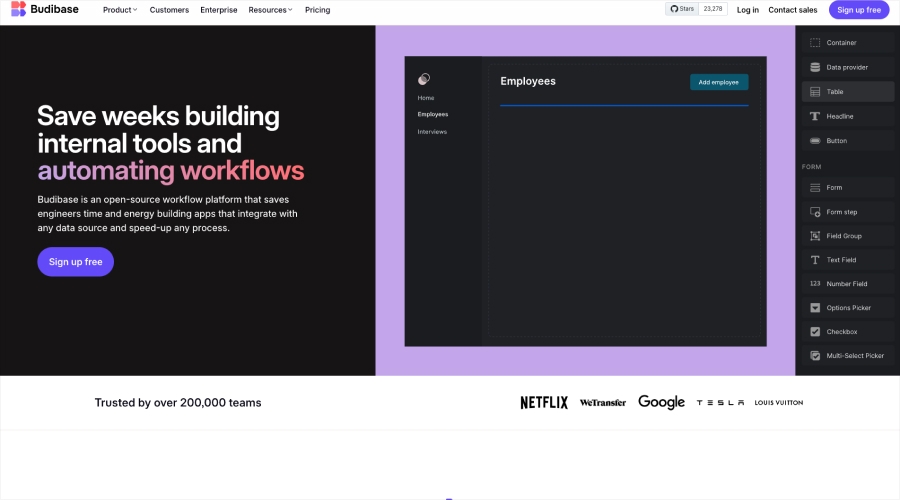Expand the Resources dropdown

tap(270, 10)
